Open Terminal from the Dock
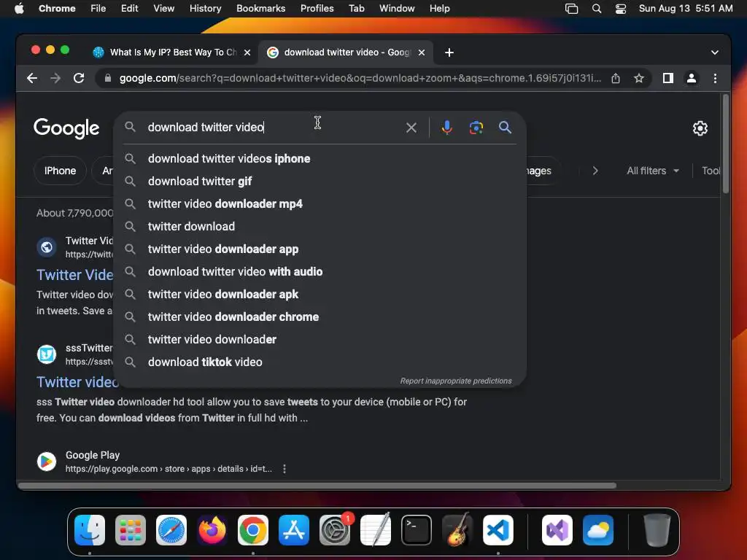 417,530
